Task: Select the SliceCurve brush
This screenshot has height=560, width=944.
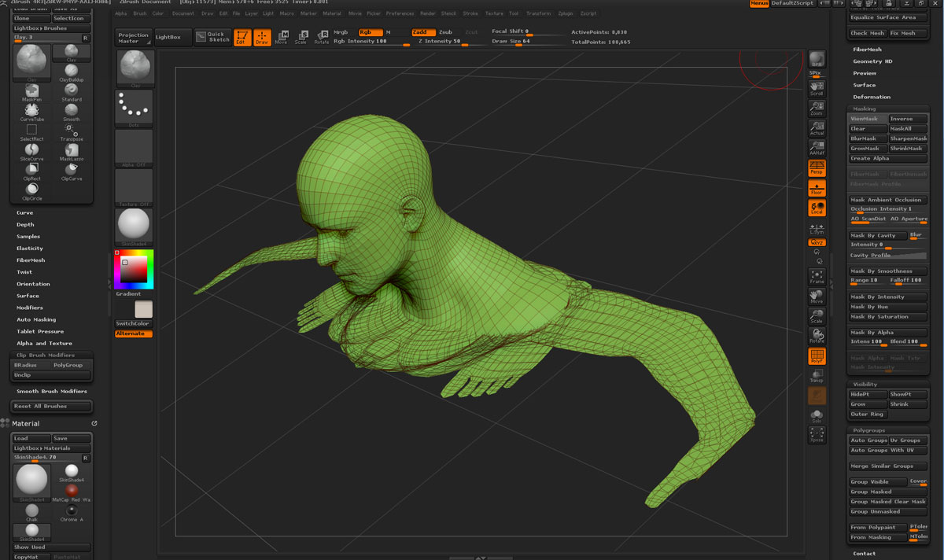Action: [x=32, y=149]
